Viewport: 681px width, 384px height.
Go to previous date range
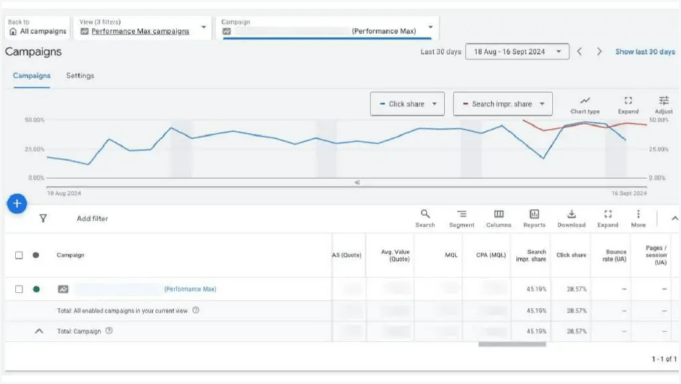(579, 51)
